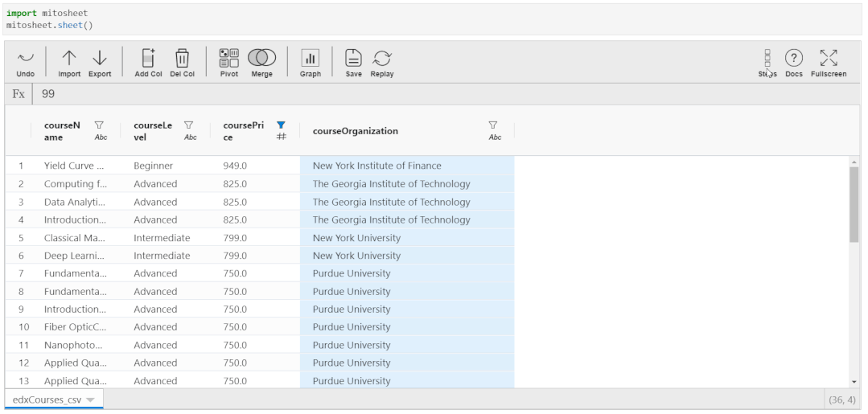This screenshot has width=868, height=414.
Task: Click the vertical scrollbar thumb
Action: [854, 204]
